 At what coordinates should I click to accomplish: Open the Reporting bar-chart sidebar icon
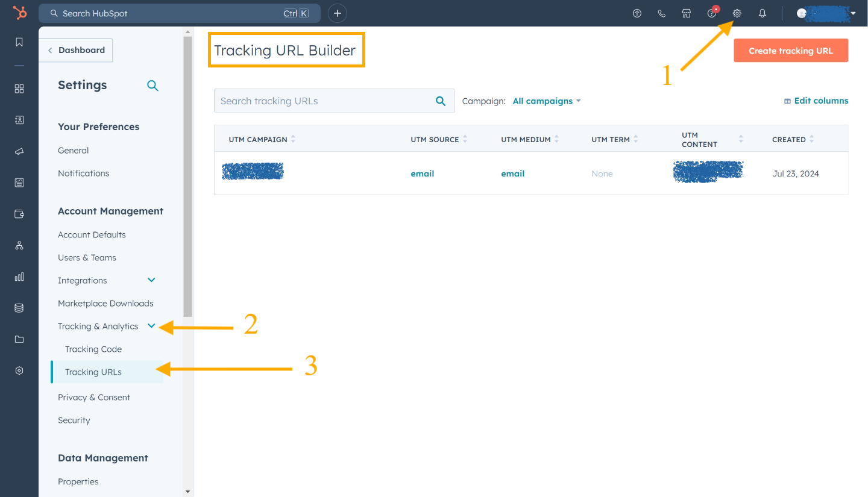[19, 277]
